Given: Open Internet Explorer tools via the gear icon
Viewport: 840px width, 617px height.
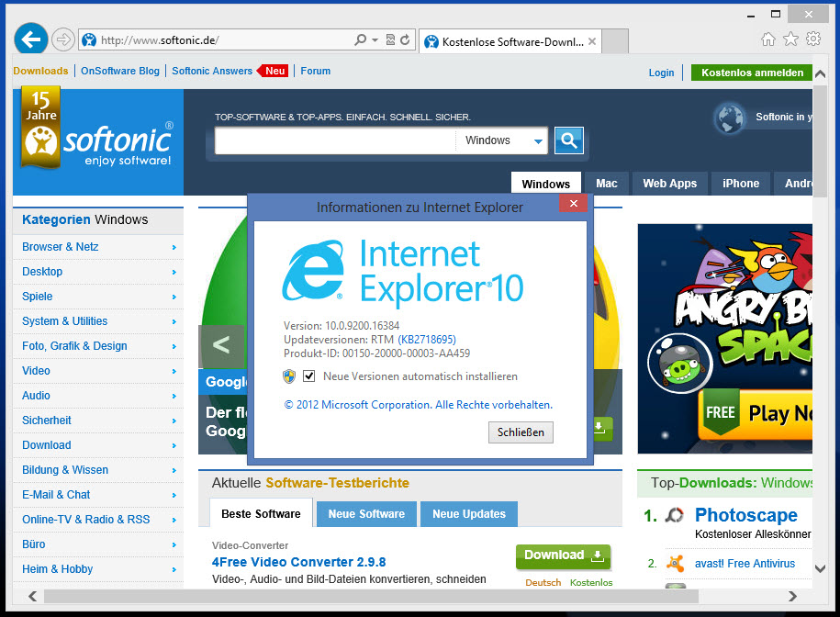Looking at the screenshot, I should pyautogui.click(x=813, y=39).
